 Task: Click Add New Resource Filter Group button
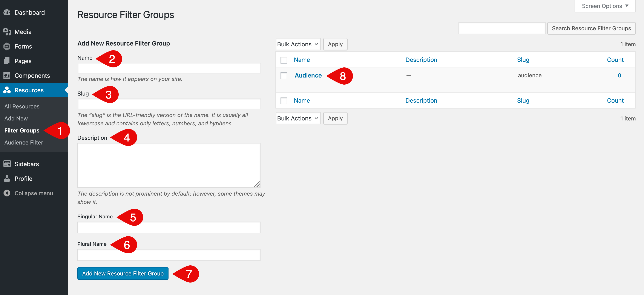(123, 273)
